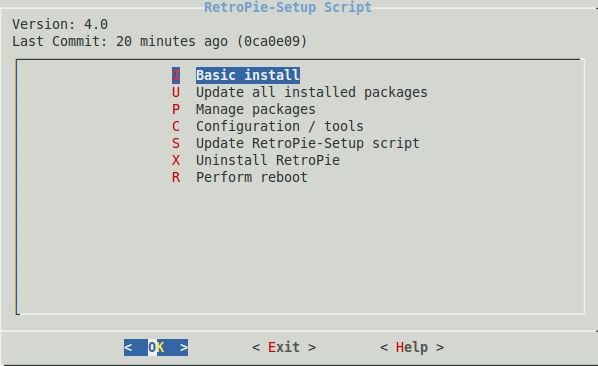Select the Basic install menu entry
Screen dimensions: 598x366
248,75
